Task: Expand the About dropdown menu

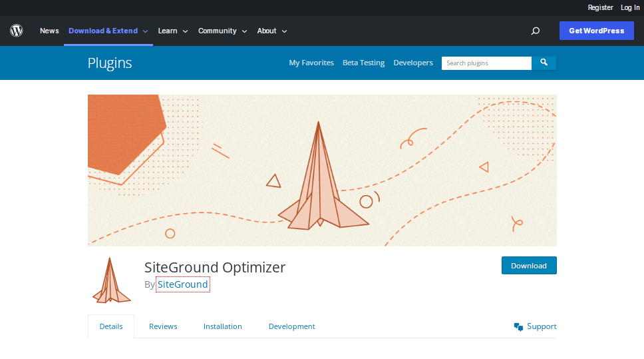Action: (272, 31)
